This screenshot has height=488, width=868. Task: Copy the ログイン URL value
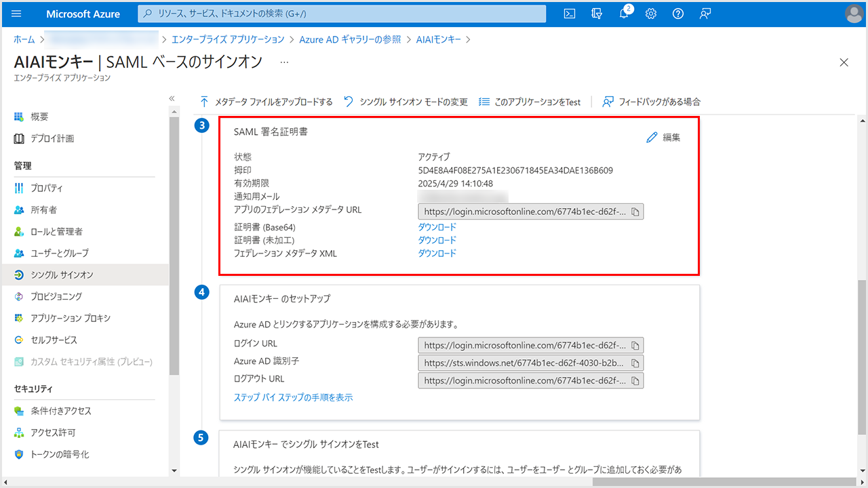click(635, 346)
